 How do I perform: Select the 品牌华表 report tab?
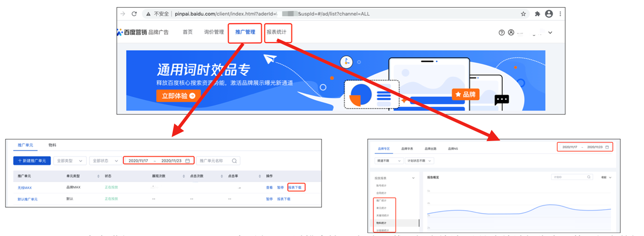point(407,148)
